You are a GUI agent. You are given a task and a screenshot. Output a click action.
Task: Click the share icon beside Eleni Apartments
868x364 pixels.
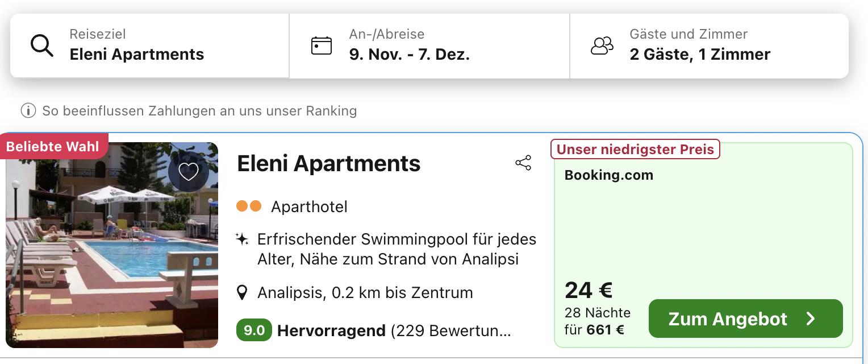(523, 163)
